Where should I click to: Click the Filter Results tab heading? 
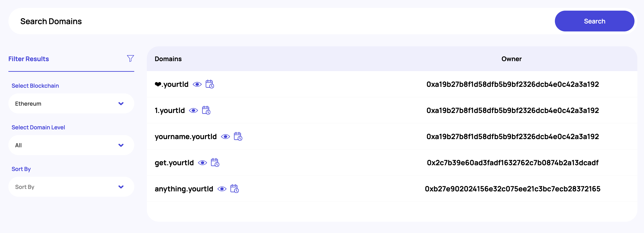click(x=29, y=59)
